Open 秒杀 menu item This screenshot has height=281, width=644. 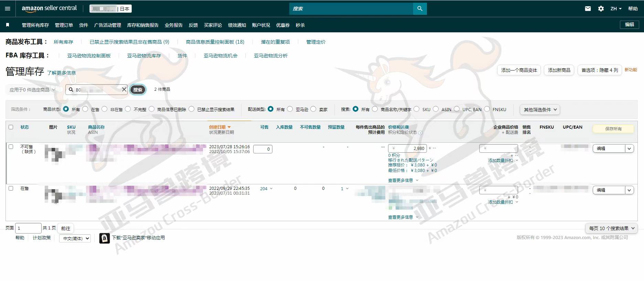pos(300,25)
